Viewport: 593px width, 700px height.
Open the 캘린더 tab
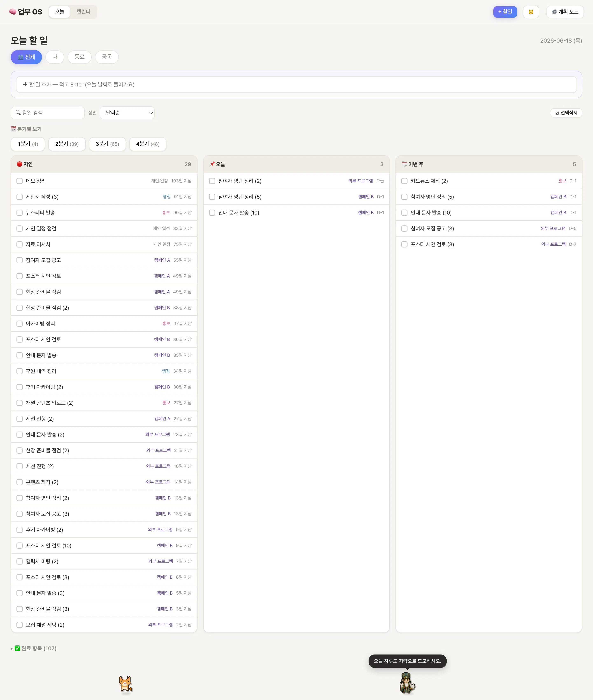(x=83, y=12)
